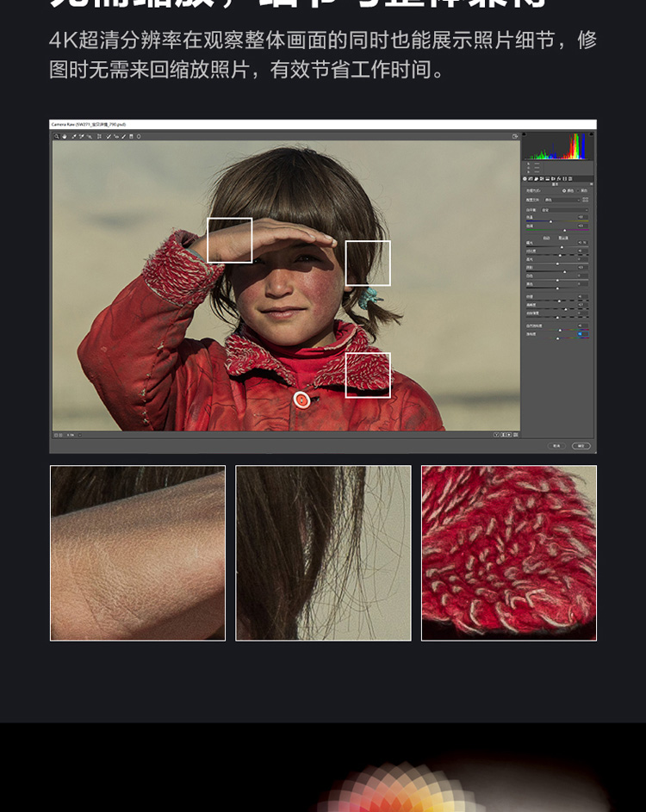Select the Black & White treatment radio button
Viewport: 646px width, 812px height.
[x=580, y=190]
